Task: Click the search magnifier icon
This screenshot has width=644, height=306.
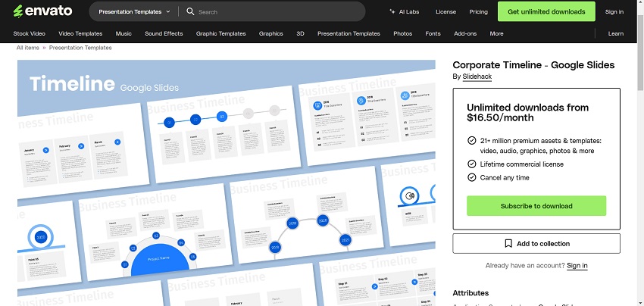Action: [190, 11]
